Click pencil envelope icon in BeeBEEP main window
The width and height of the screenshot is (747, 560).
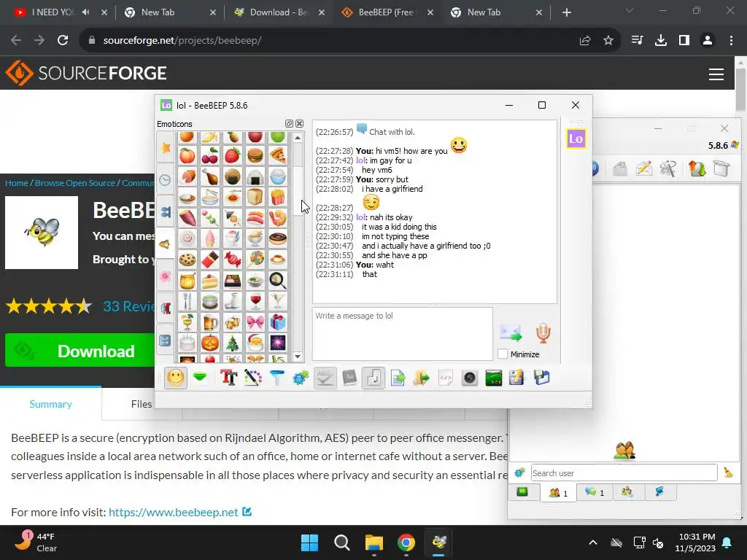click(x=643, y=168)
